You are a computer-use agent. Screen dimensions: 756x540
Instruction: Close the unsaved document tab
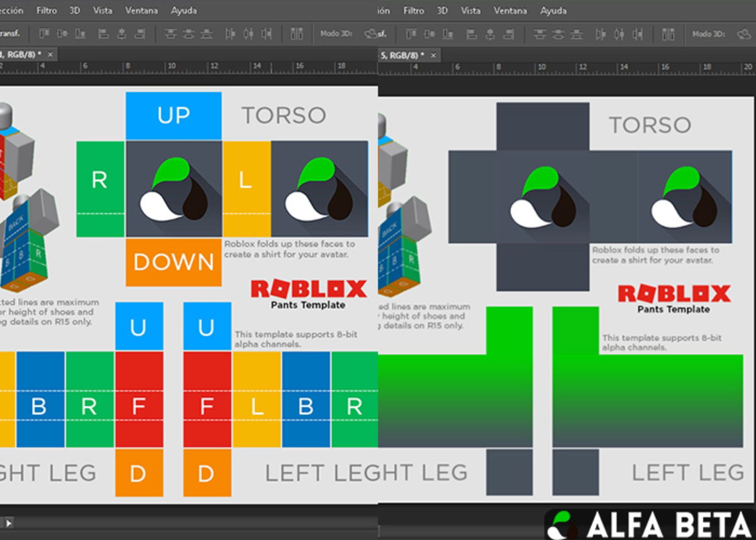coord(50,55)
